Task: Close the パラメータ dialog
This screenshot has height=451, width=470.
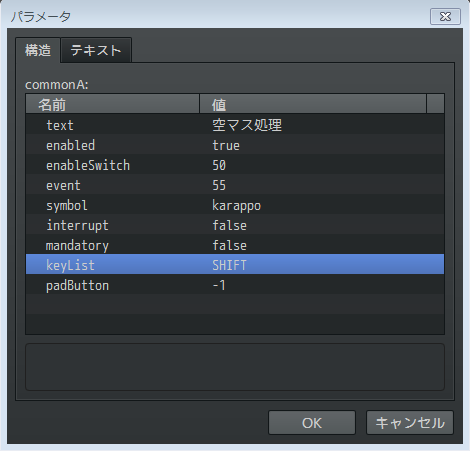Action: (445, 16)
